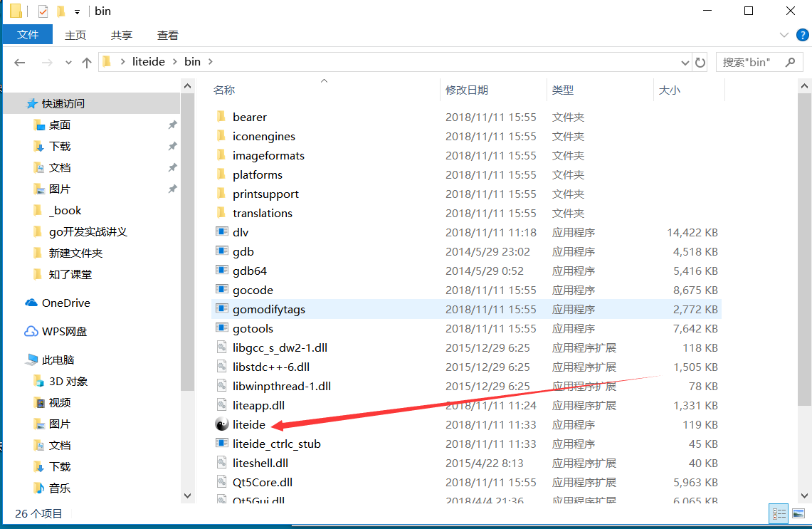Click the Qt5Core.dll file icon
The image size is (812, 529).
pos(223,482)
